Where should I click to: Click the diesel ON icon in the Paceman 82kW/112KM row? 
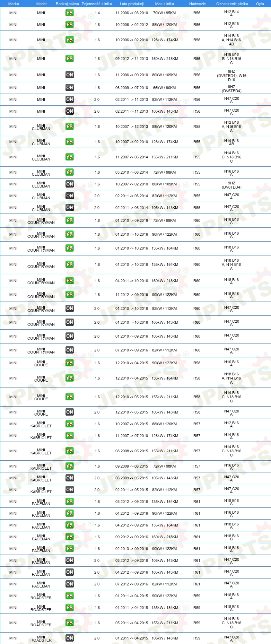pos(70,584)
